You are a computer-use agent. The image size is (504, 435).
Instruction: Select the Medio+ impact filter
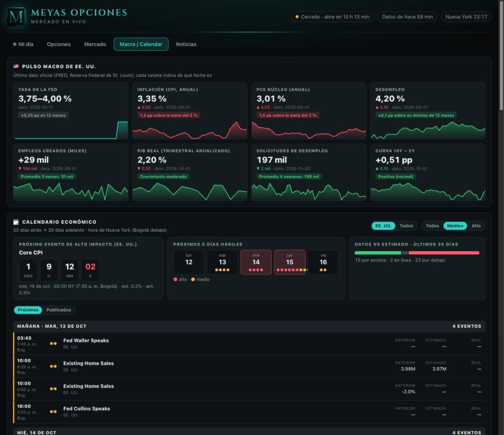[455, 226]
